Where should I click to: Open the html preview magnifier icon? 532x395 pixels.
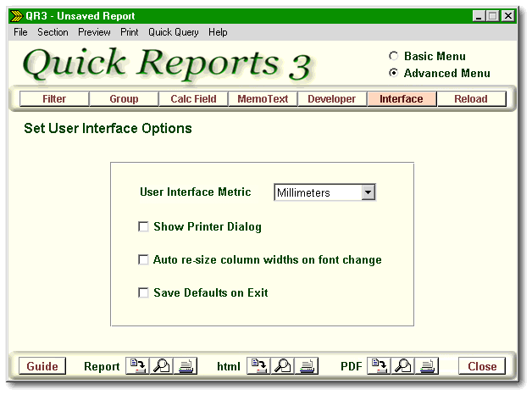pos(283,366)
